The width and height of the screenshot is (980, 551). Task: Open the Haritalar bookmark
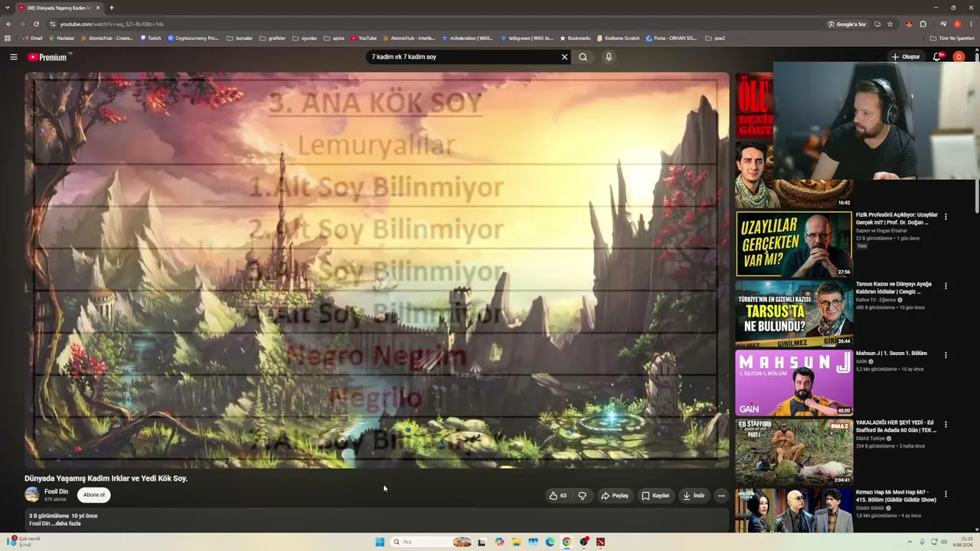point(61,38)
